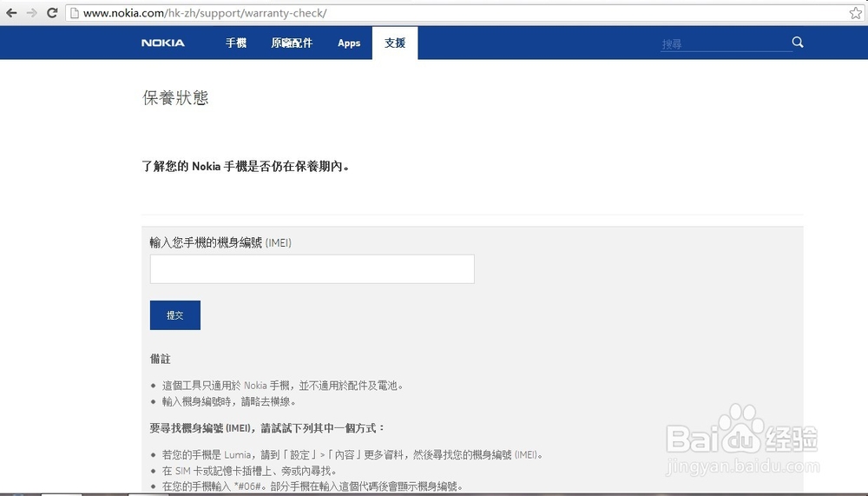Screen dimensions: 868x496
Task: Click the note 這個工具只適用於 Nokia 手機
Action: pyautogui.click(x=283, y=385)
